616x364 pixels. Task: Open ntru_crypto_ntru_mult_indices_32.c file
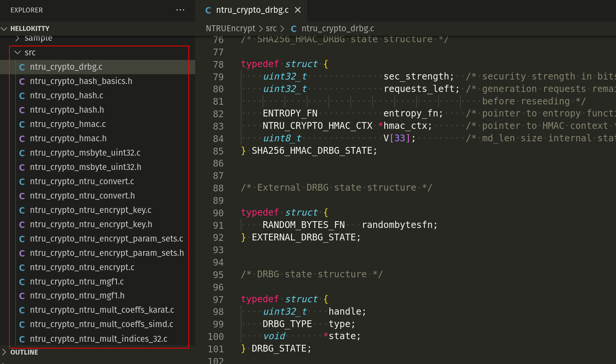[98, 339]
